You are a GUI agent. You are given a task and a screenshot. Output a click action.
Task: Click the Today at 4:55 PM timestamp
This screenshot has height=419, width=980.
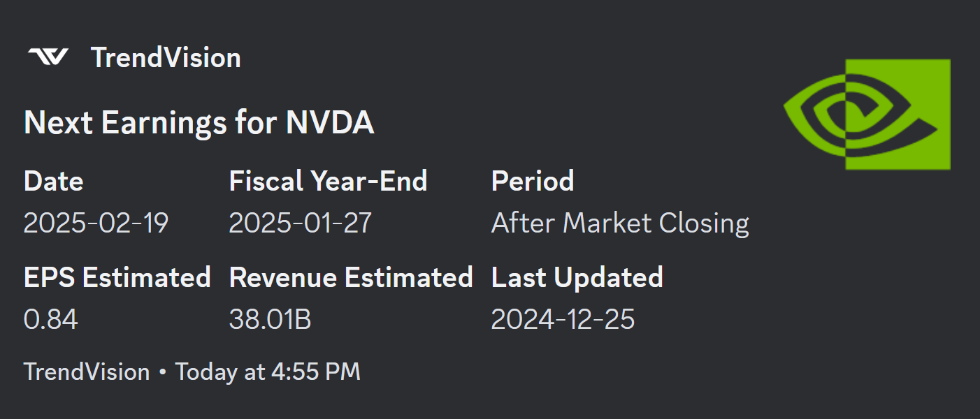tap(268, 372)
